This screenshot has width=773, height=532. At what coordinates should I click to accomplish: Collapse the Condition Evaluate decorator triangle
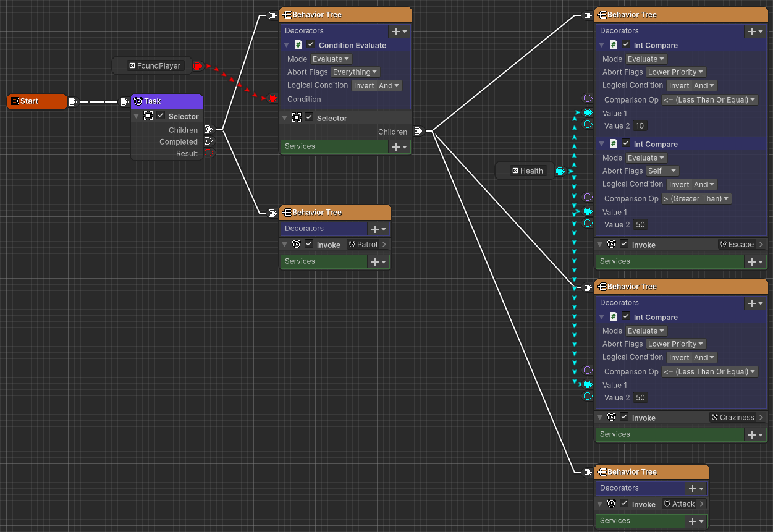(286, 45)
